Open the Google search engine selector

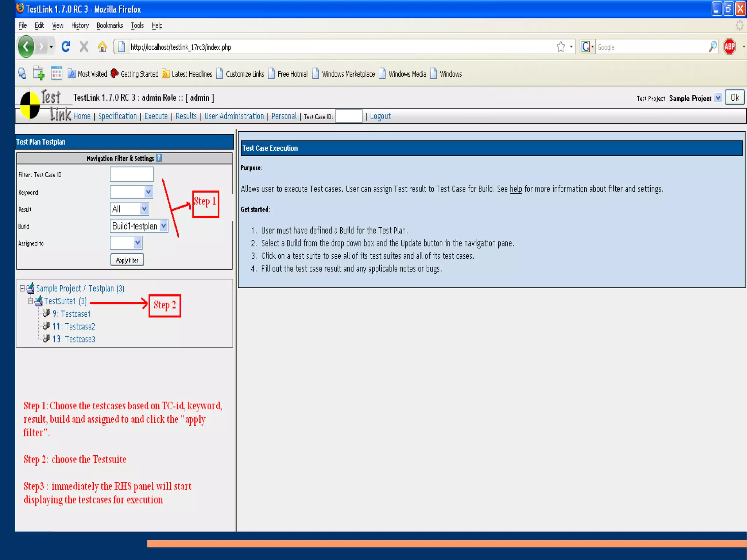[x=587, y=47]
